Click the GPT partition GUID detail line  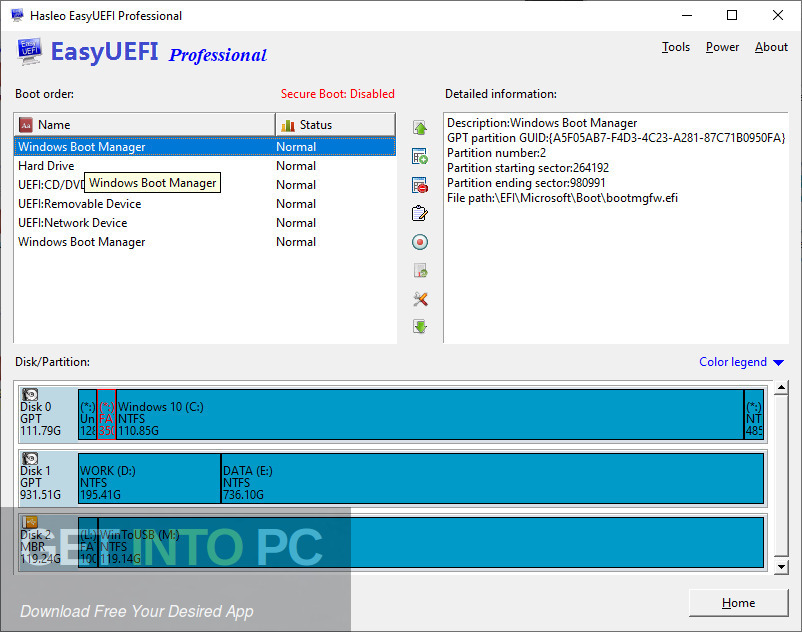coord(616,138)
